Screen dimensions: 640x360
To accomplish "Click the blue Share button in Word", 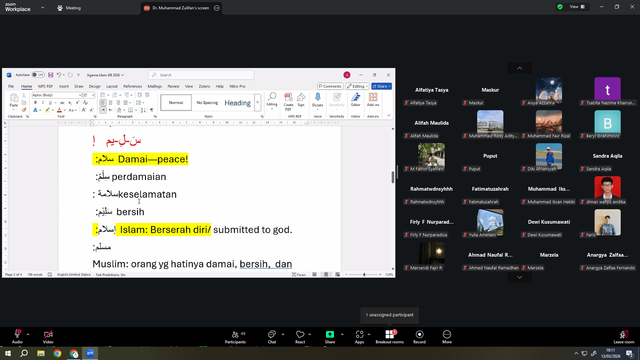I will [381, 87].
